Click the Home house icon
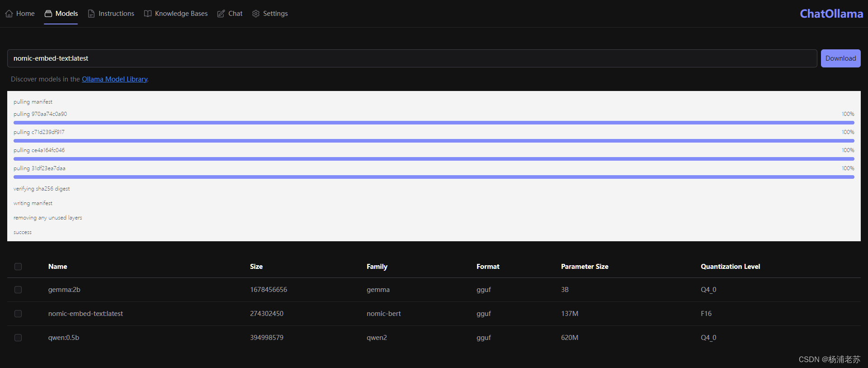 [9, 14]
